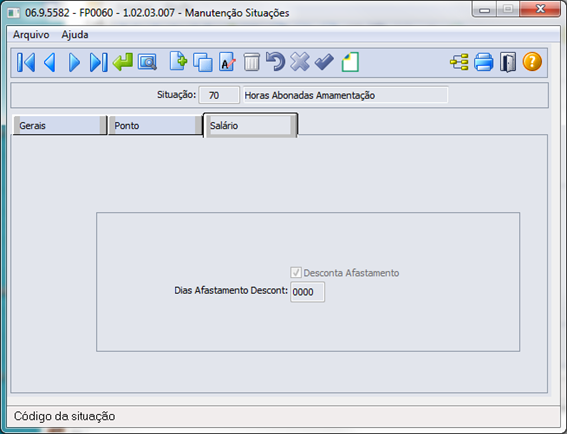This screenshot has height=434, width=567.
Task: Switch to the Ponto tab
Action: pos(155,125)
